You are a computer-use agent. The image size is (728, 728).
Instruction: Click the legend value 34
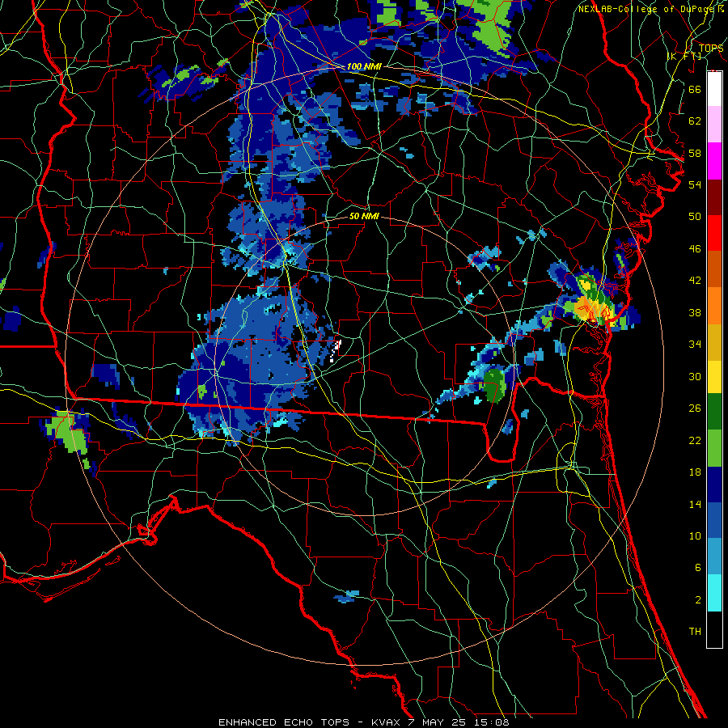(x=695, y=345)
